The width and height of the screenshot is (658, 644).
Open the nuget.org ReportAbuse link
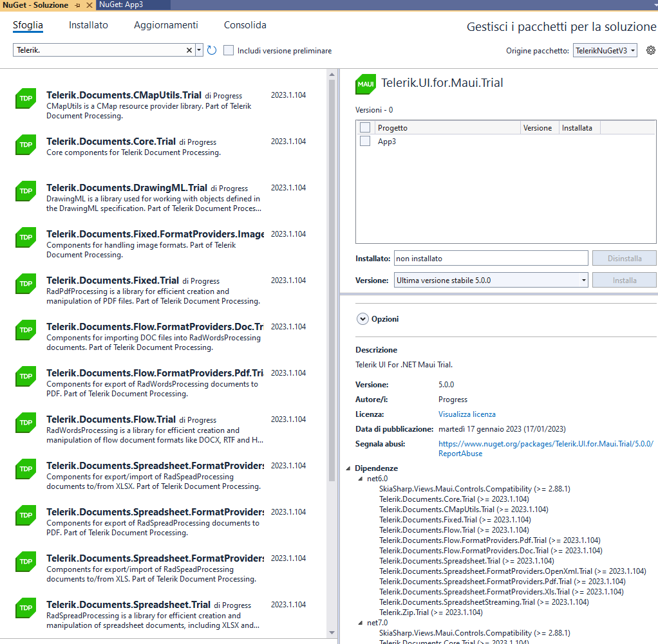tap(545, 444)
